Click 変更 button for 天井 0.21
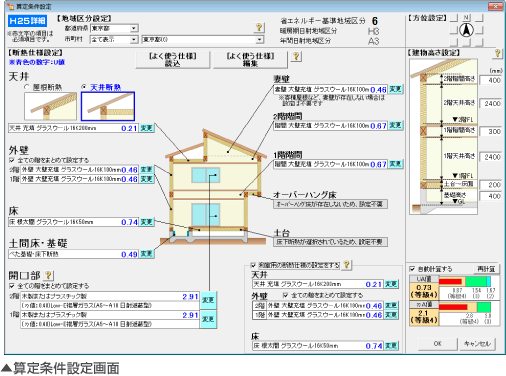 146,128
